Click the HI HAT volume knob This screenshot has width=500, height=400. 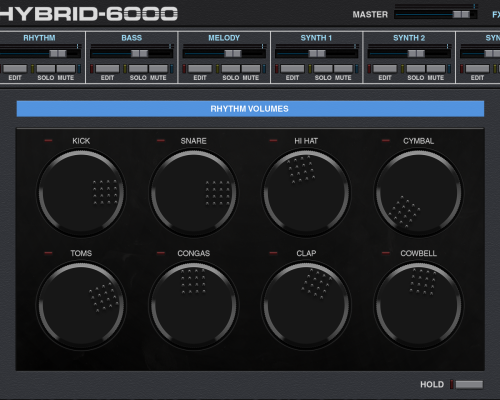306,193
